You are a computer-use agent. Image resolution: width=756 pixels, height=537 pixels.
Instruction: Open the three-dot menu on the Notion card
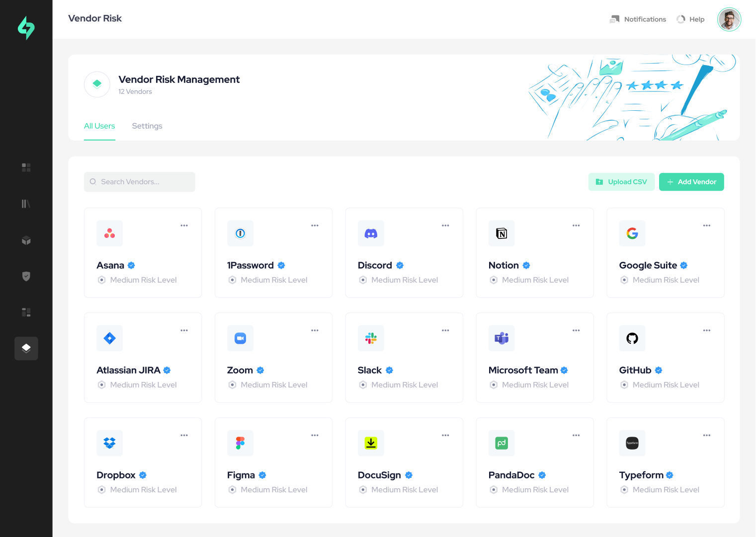tap(576, 226)
